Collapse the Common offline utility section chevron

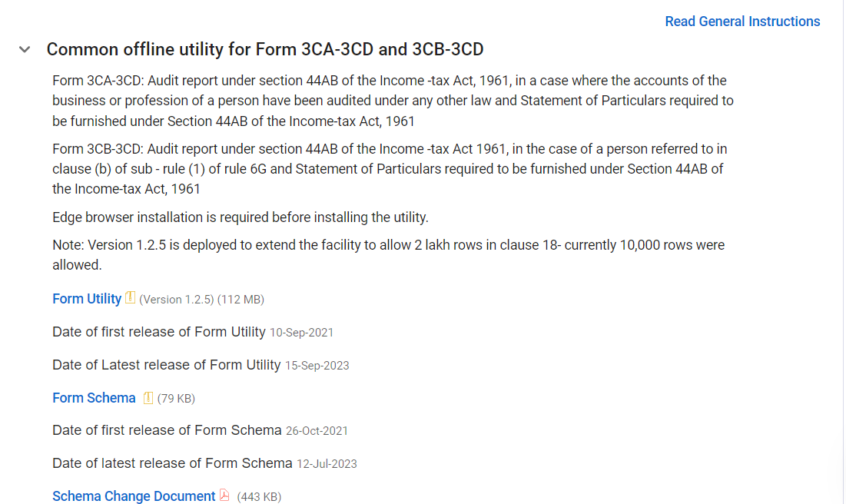click(25, 50)
